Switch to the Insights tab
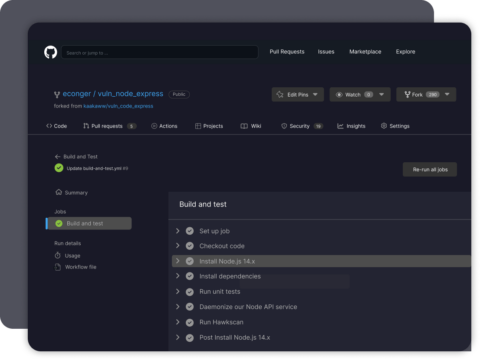The height and width of the screenshot is (360, 480). pos(351,126)
